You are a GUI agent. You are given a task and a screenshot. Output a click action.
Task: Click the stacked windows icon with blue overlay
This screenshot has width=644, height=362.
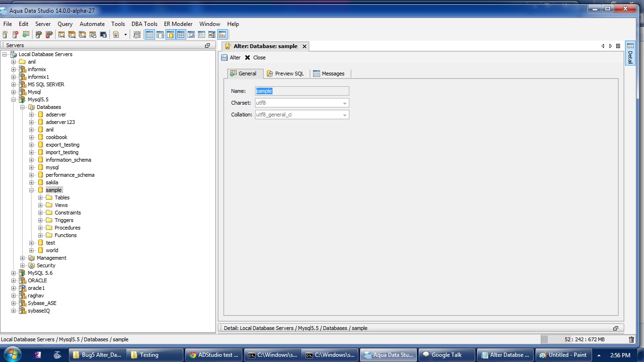pos(93,34)
